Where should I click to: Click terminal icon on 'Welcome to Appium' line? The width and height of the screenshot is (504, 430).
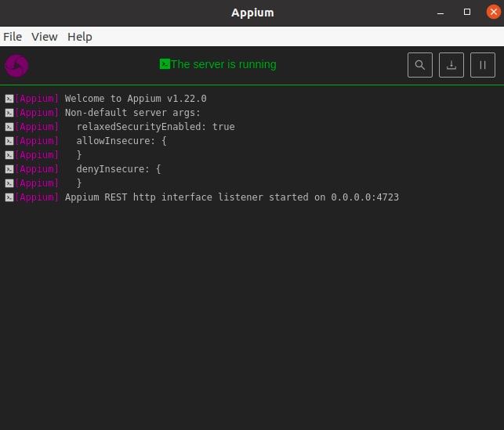[9, 99]
